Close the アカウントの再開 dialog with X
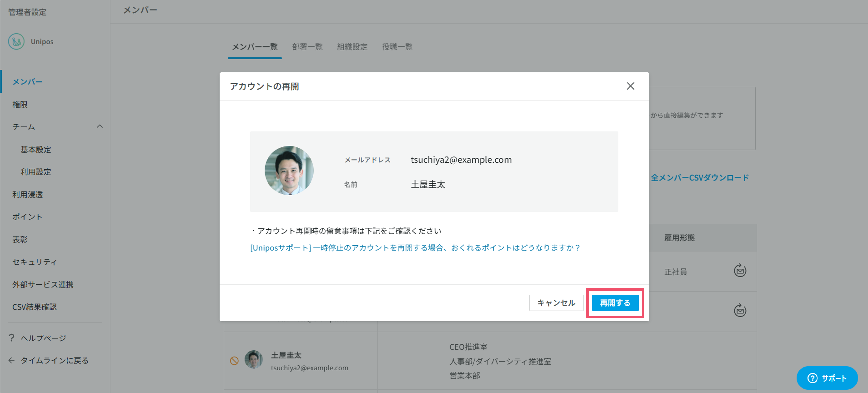868x393 pixels. 630,86
